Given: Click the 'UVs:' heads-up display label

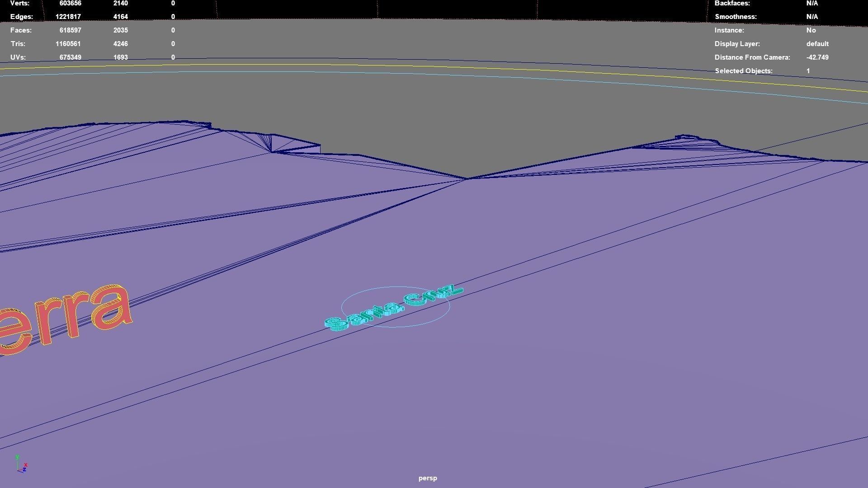Looking at the screenshot, I should point(18,57).
